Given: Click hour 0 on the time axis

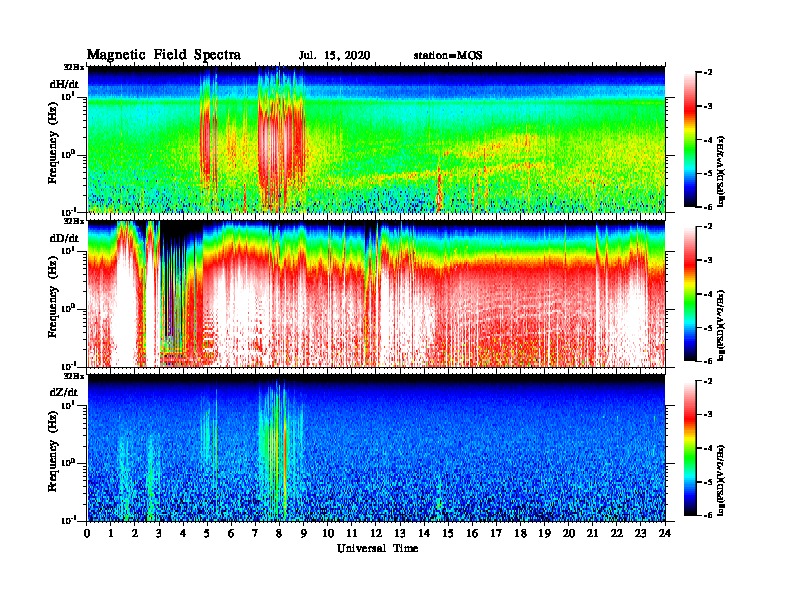Looking at the screenshot, I should pyautogui.click(x=87, y=534).
